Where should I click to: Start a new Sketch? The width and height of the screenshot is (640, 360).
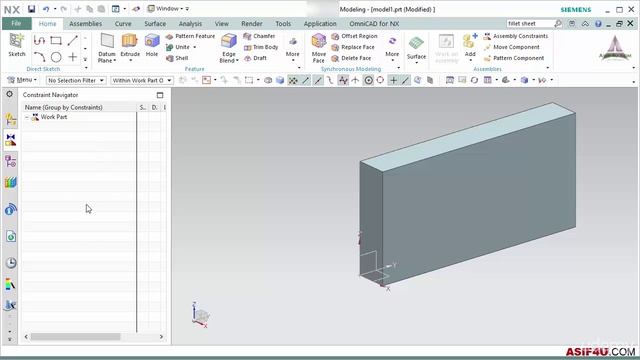point(17,45)
